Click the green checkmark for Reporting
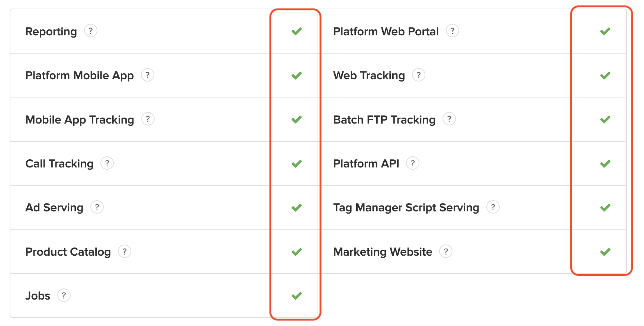The height and width of the screenshot is (326, 644). tap(297, 31)
